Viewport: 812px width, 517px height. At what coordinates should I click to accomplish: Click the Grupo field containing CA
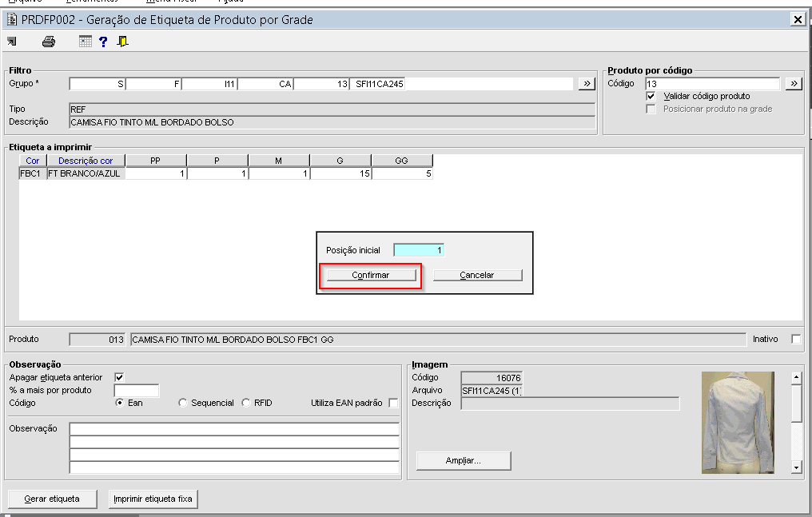265,84
